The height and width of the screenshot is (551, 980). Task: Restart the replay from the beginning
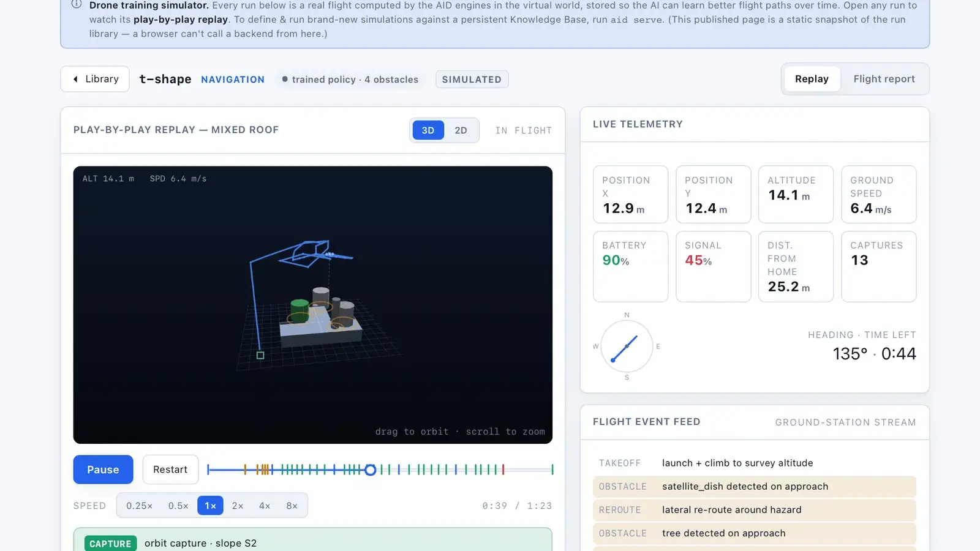170,470
